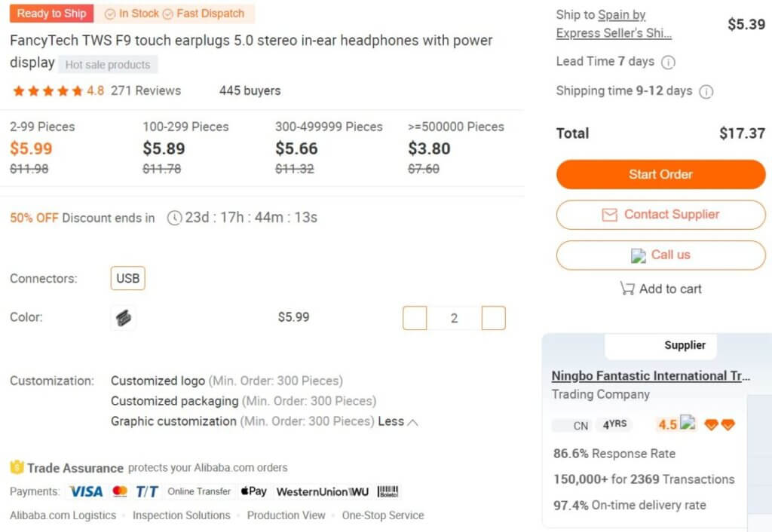The width and height of the screenshot is (772, 532).
Task: Click the Lead Time info icon
Action: point(668,62)
